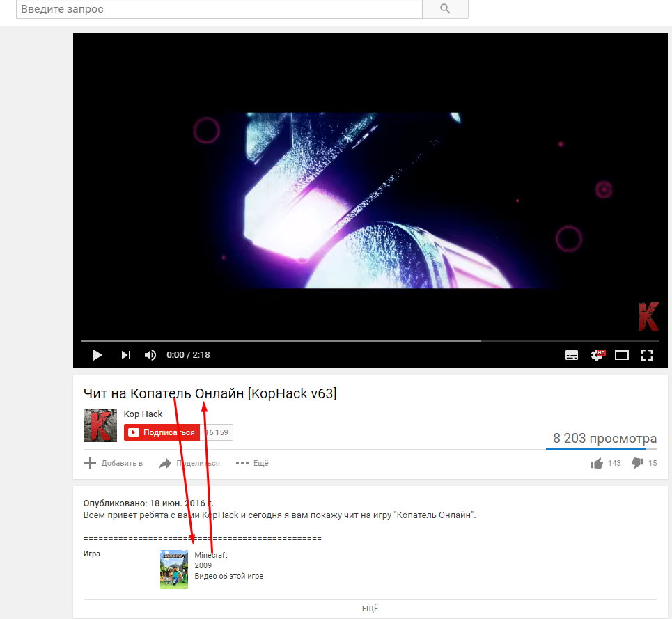The width and height of the screenshot is (672, 619).
Task: Open the Видео об этой игре link
Action: click(x=229, y=576)
